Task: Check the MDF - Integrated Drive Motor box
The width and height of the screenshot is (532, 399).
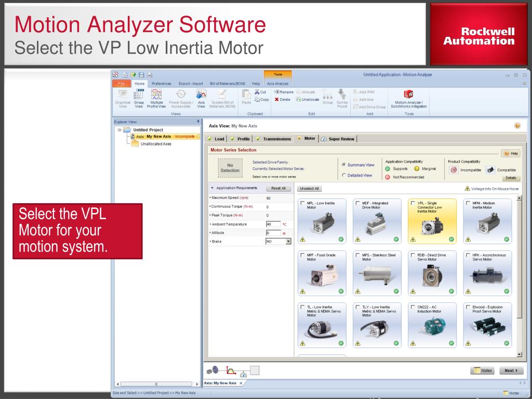Action: click(357, 203)
